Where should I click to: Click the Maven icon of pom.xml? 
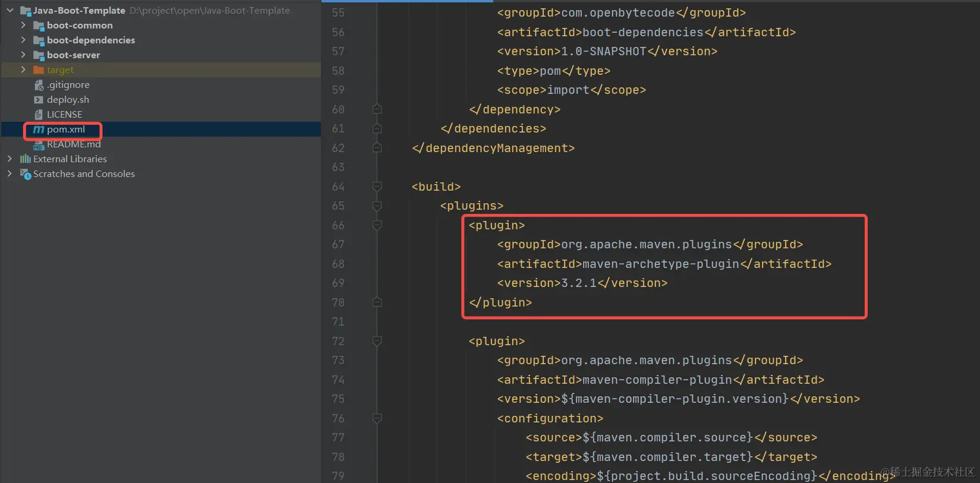pyautogui.click(x=39, y=130)
